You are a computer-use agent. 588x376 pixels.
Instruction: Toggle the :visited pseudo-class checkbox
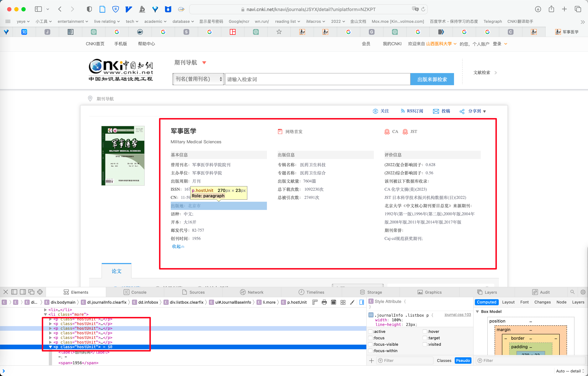[x=425, y=344]
